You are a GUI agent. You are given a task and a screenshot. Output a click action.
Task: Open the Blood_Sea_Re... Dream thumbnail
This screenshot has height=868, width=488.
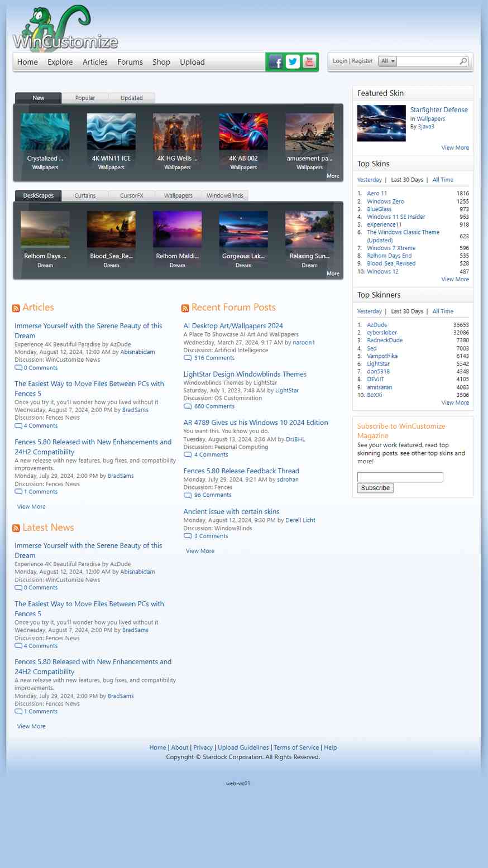(x=111, y=230)
